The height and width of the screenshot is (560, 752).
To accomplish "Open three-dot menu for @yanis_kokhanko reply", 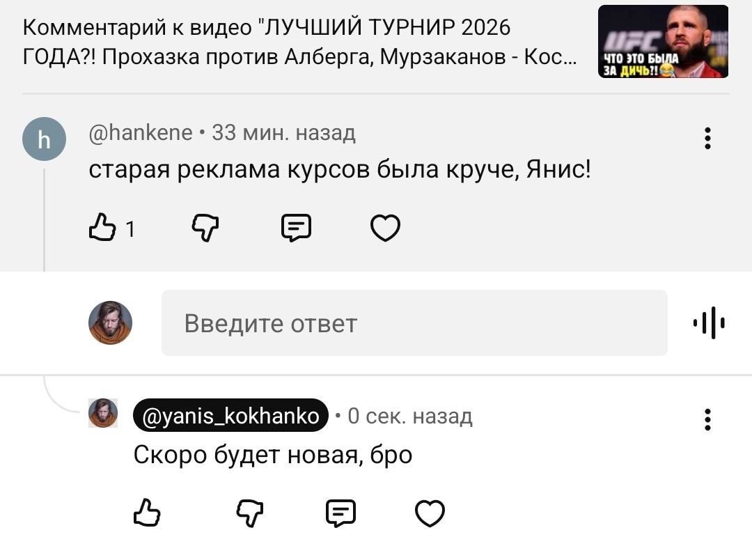I will coord(707,419).
